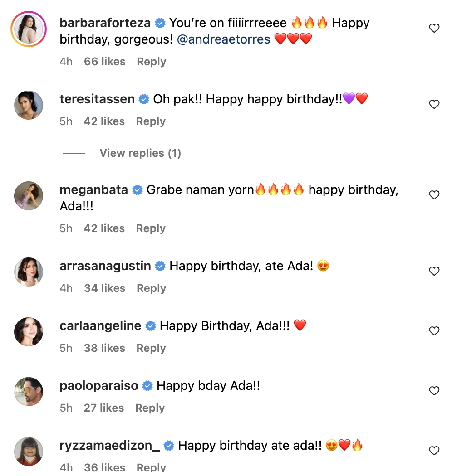Open the ryzzamaedizon_ username link
452x476 pixels.
[x=110, y=446]
